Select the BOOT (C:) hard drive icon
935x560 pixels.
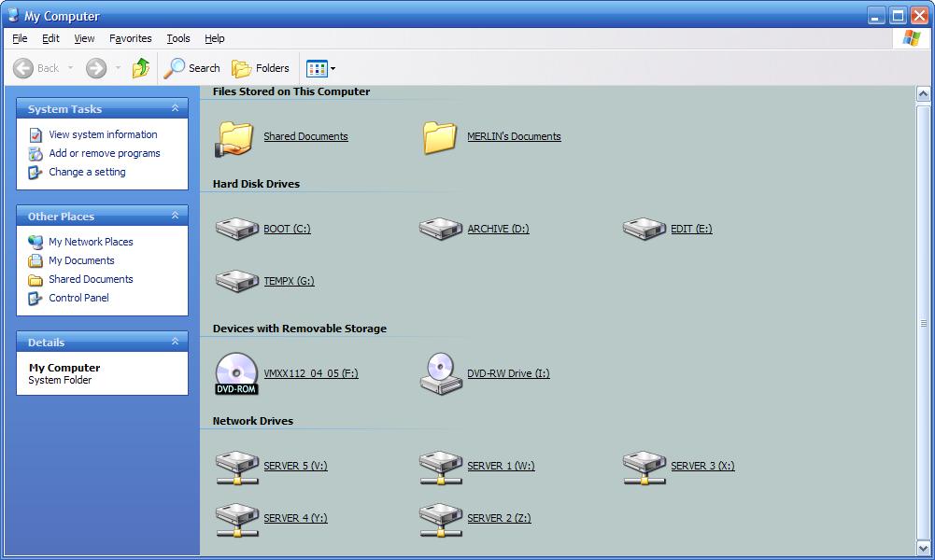pyautogui.click(x=236, y=229)
